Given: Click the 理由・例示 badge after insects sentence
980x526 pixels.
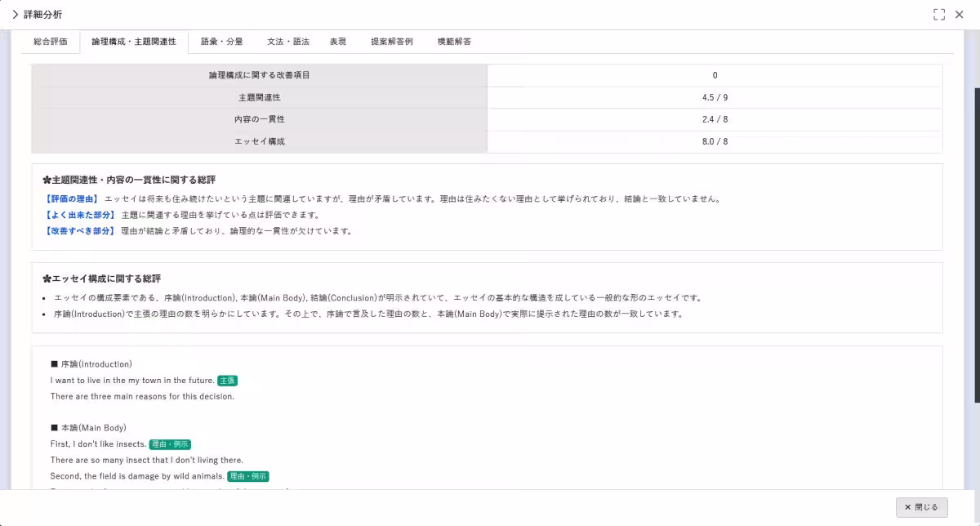Looking at the screenshot, I should tap(168, 444).
